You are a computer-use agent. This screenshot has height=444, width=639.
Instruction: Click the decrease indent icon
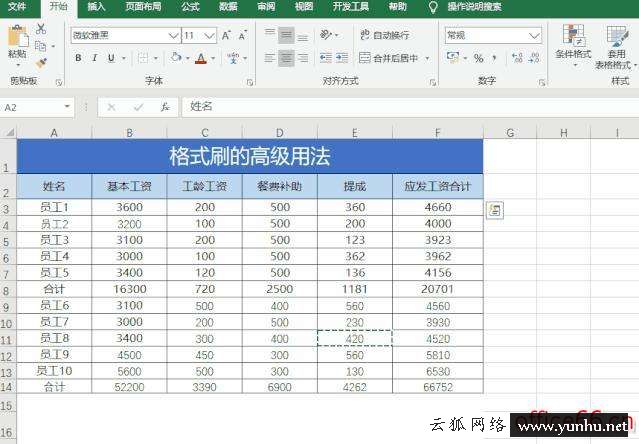pyautogui.click(x=326, y=58)
